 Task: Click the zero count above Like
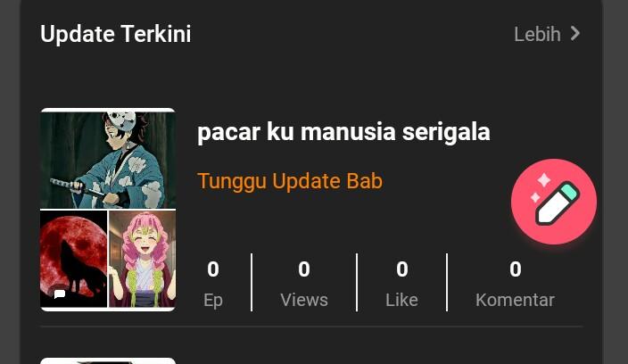(402, 269)
